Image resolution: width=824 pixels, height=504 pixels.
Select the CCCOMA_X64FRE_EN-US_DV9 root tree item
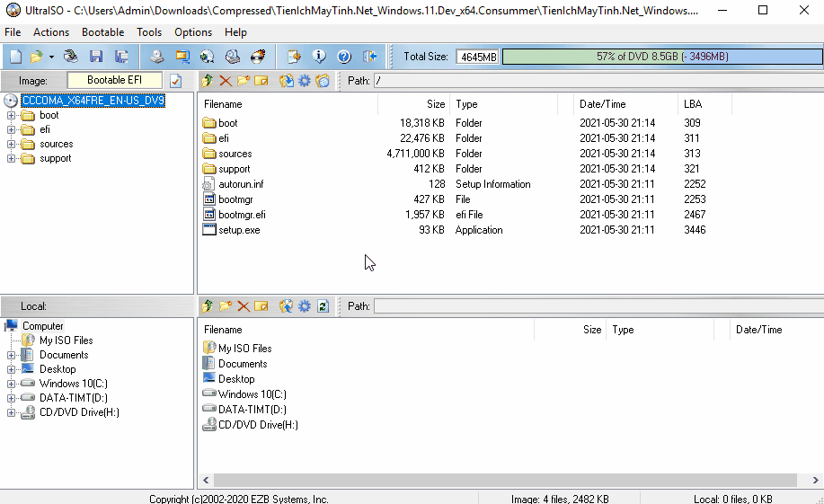93,101
